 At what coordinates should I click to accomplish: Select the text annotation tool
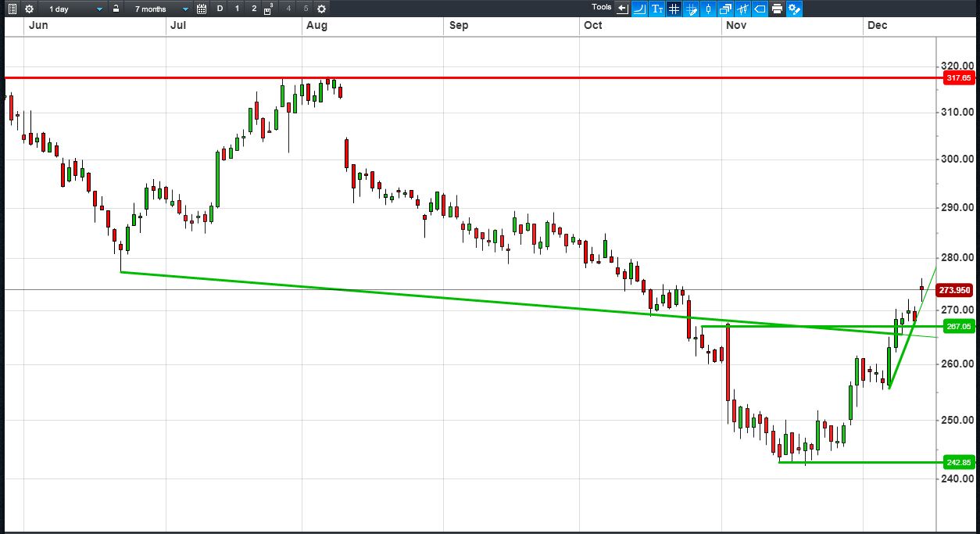[x=656, y=9]
